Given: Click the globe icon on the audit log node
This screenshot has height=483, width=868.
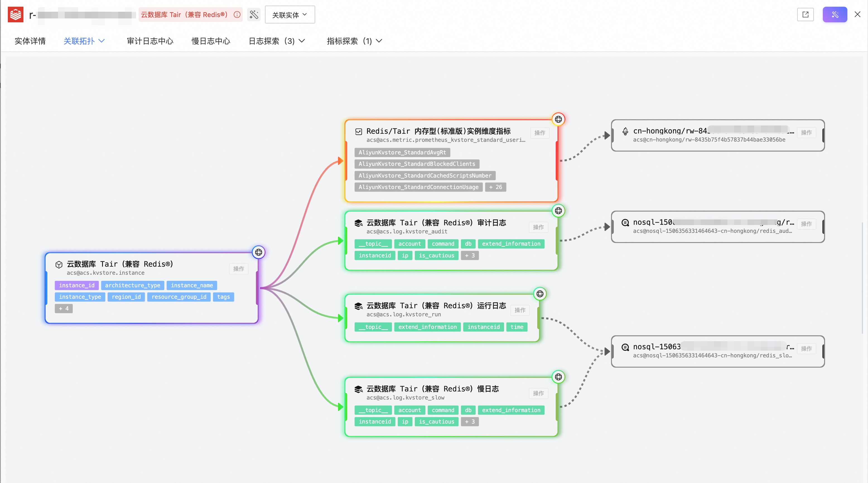Looking at the screenshot, I should pyautogui.click(x=558, y=211).
